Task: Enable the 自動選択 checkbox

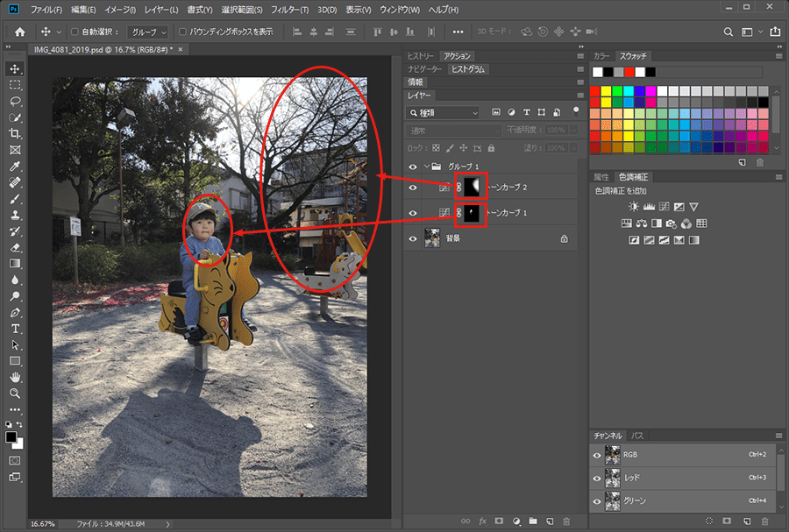Action: click(x=75, y=32)
